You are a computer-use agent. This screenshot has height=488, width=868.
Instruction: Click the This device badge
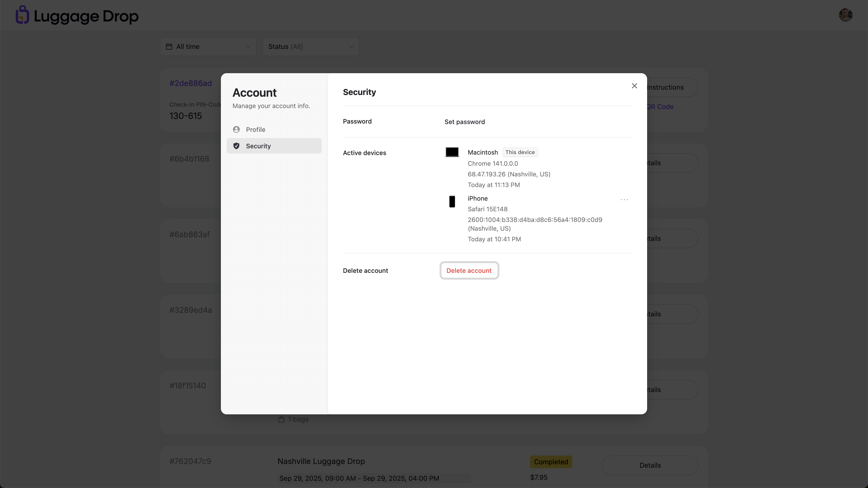519,152
